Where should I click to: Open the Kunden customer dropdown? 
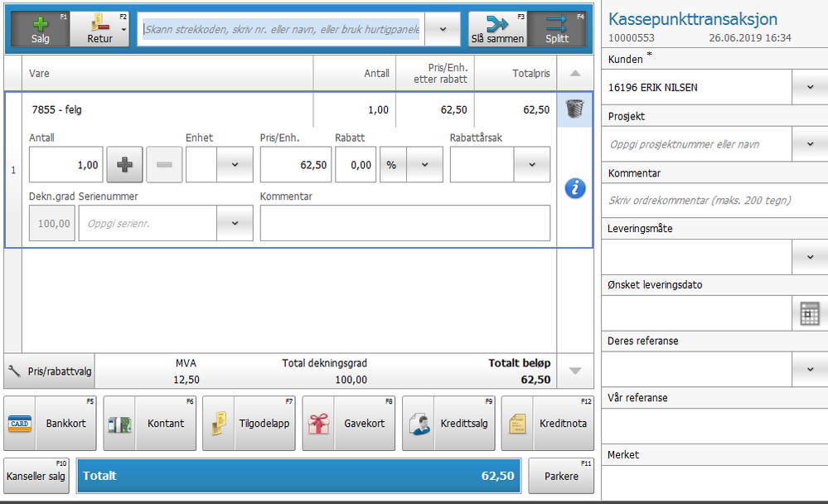click(x=810, y=87)
